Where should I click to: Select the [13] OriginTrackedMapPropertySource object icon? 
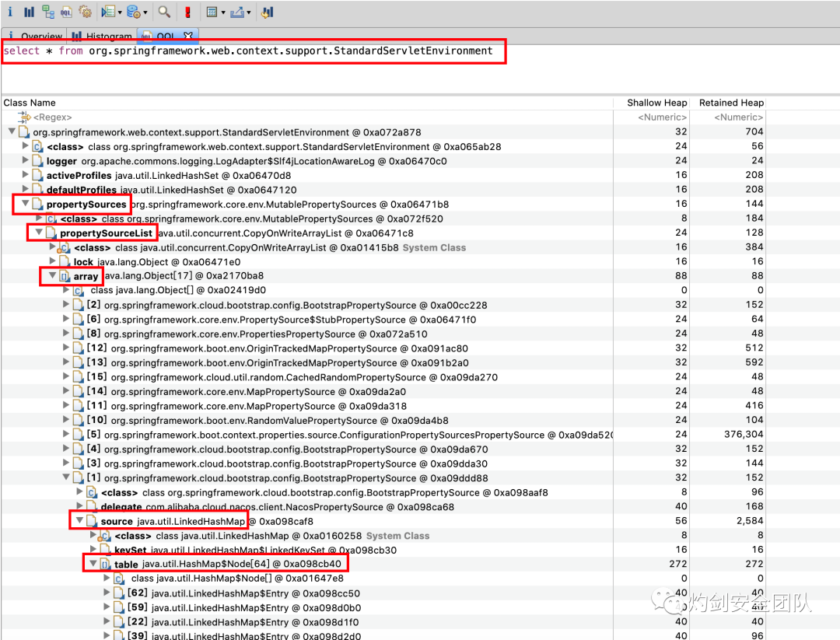(79, 362)
